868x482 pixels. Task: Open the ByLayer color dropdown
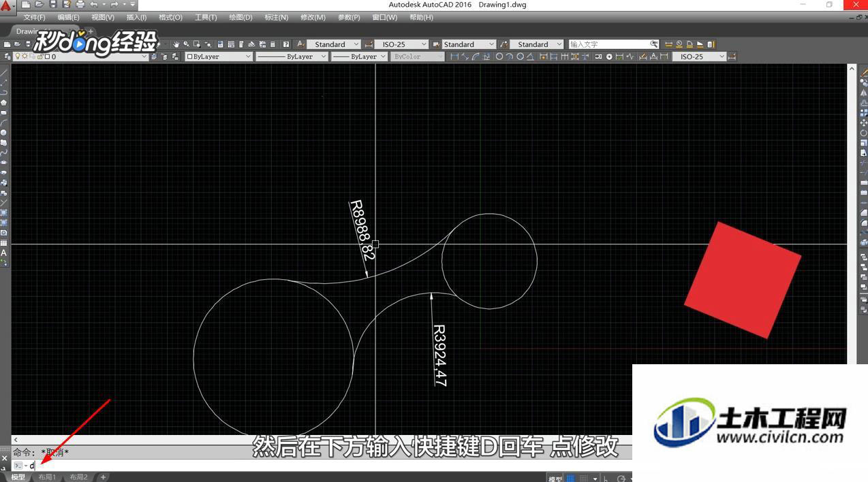(219, 57)
